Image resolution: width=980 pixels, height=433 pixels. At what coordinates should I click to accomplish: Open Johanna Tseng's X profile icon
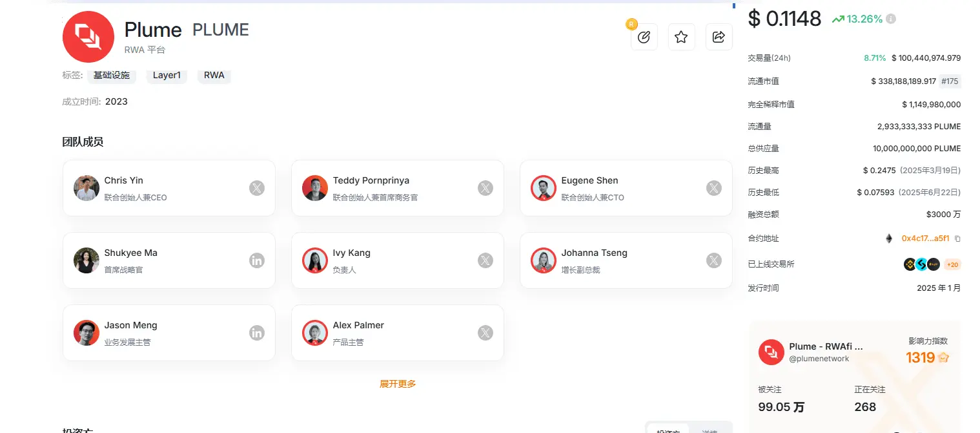(x=714, y=260)
